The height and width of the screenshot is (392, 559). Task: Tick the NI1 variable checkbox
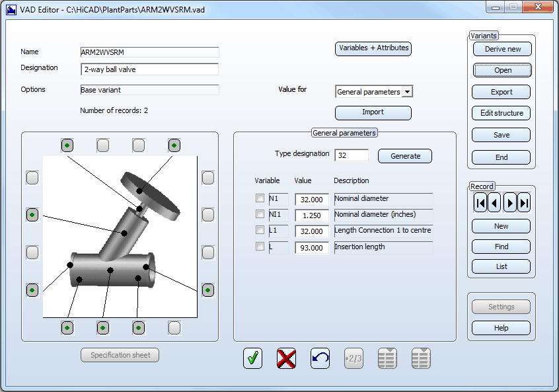260,214
